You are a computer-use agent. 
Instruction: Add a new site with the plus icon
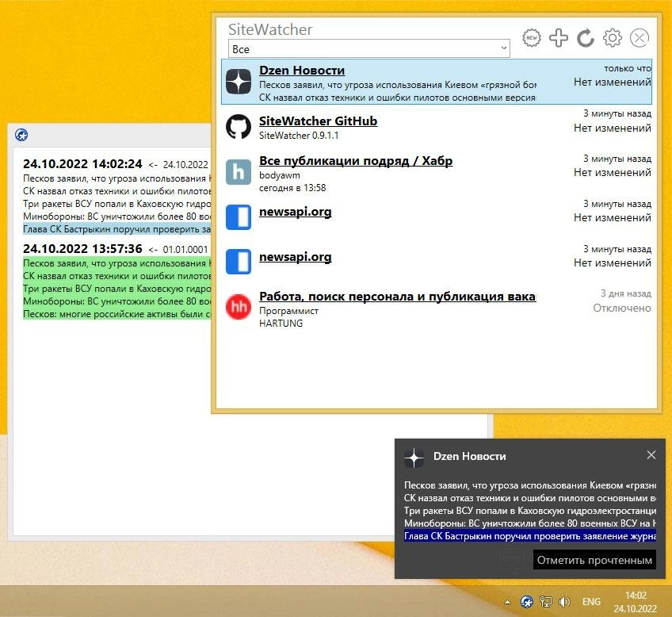click(559, 37)
